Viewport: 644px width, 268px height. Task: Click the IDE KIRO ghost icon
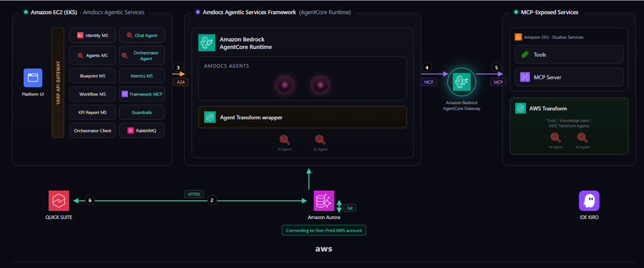[589, 201]
